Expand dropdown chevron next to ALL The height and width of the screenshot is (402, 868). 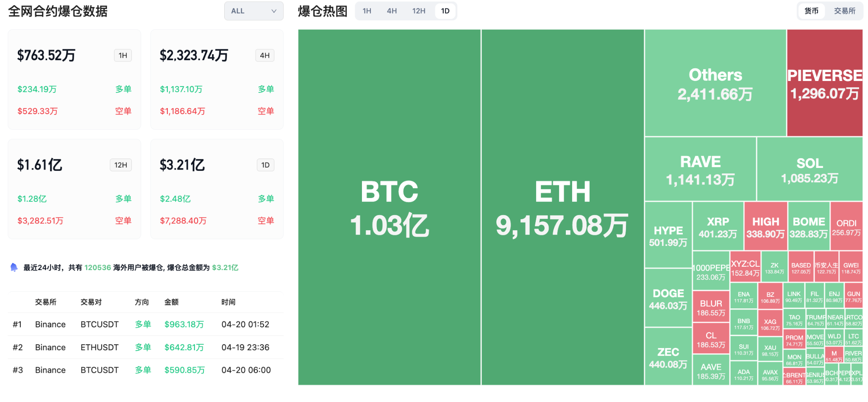(274, 11)
